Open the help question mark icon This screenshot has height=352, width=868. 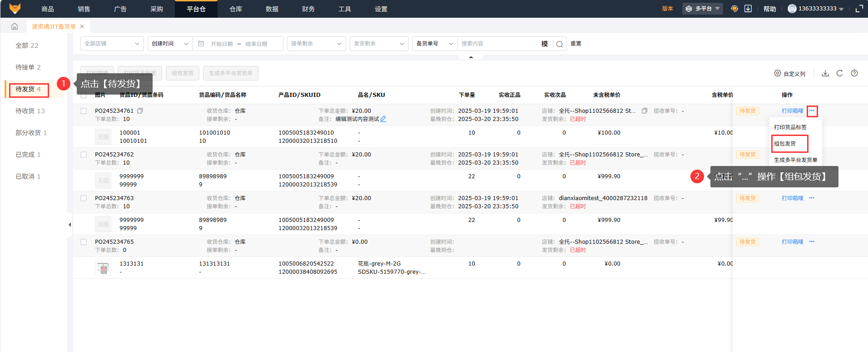pos(854,73)
